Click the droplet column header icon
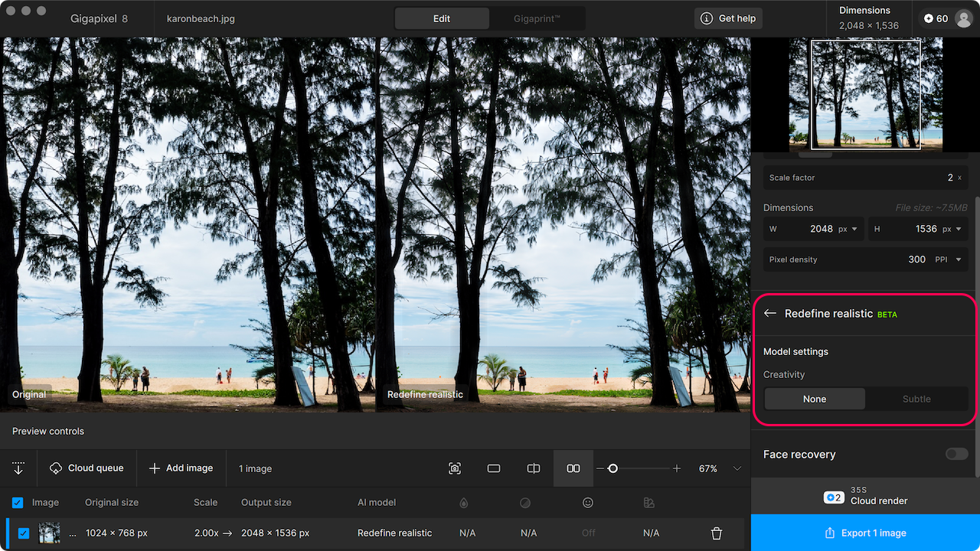The height and width of the screenshot is (551, 980). pyautogui.click(x=463, y=503)
